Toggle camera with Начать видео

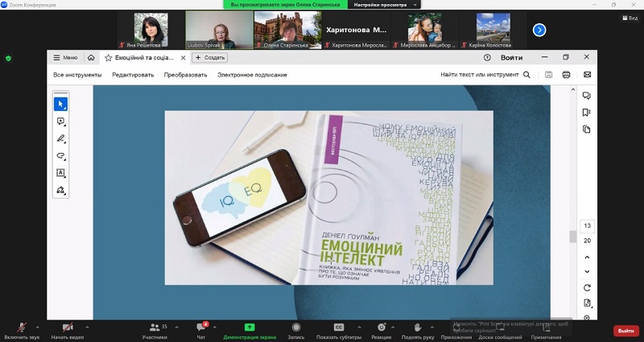point(67,330)
